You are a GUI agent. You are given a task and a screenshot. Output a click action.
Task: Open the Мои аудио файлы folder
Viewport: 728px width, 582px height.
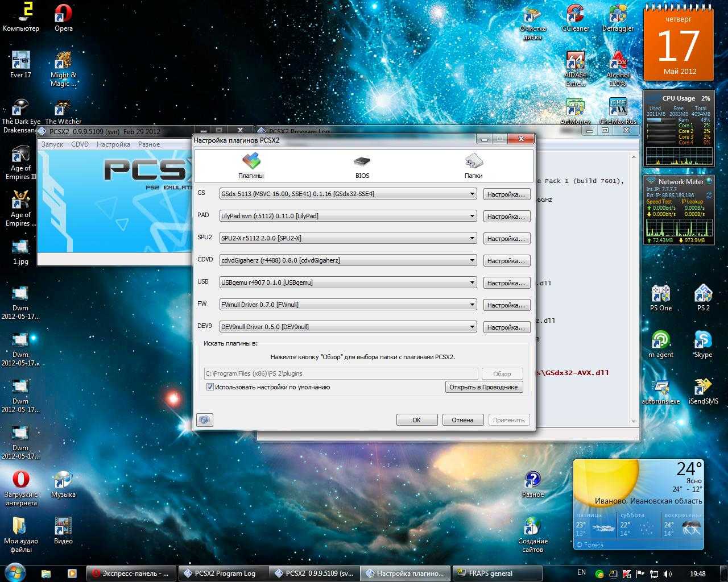[20, 535]
